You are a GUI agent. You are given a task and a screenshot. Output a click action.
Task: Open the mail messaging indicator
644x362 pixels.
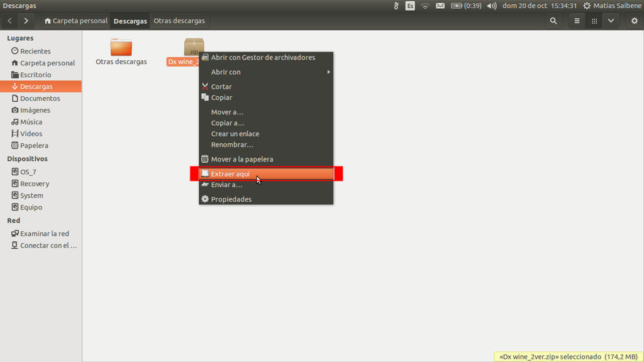pos(440,6)
